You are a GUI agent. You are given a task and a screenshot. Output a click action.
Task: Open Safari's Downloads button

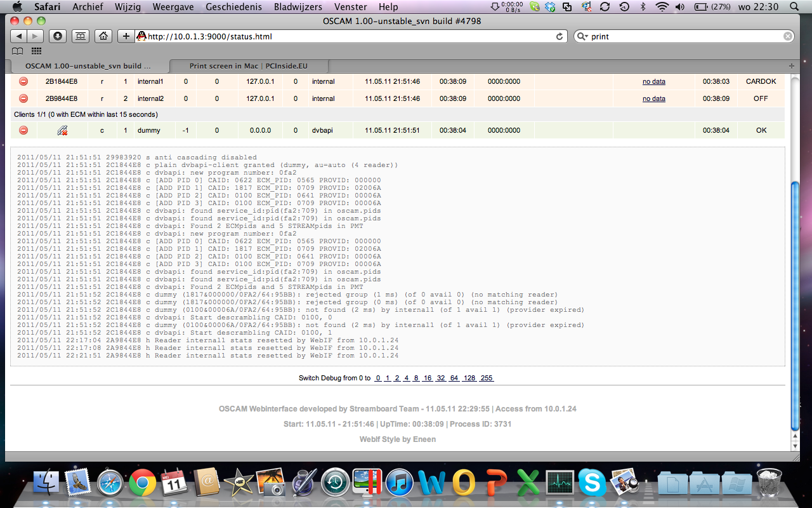(x=58, y=36)
